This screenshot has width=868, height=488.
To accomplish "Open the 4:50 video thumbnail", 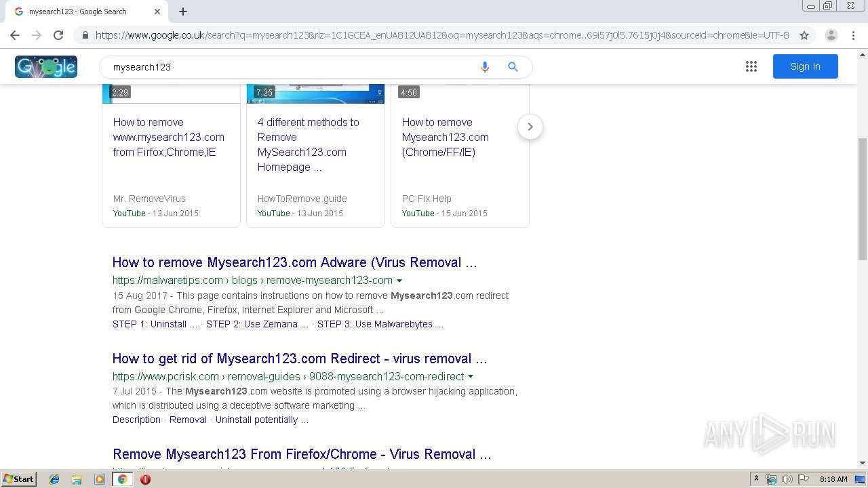I will click(x=460, y=94).
